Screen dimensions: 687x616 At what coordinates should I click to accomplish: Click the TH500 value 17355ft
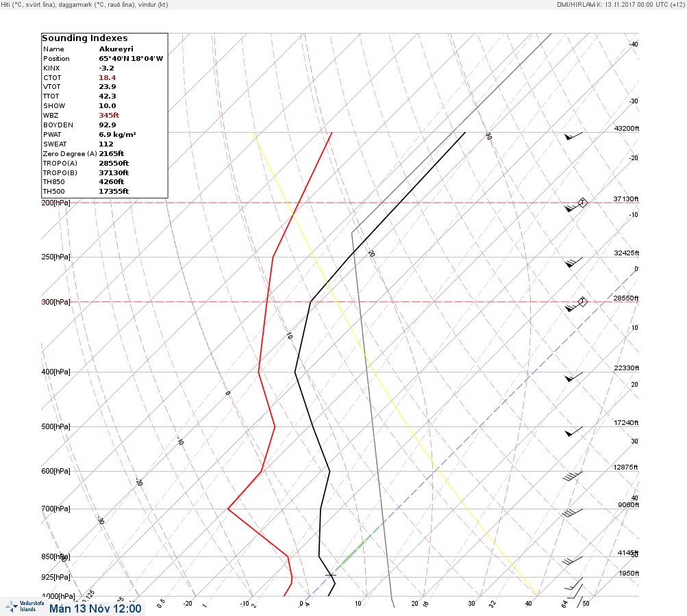(x=114, y=192)
